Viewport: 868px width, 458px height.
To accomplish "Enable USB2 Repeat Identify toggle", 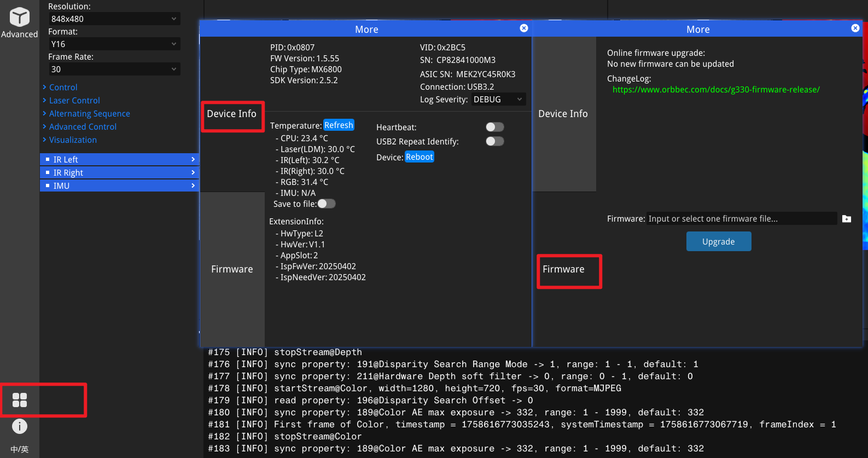I will [x=494, y=141].
